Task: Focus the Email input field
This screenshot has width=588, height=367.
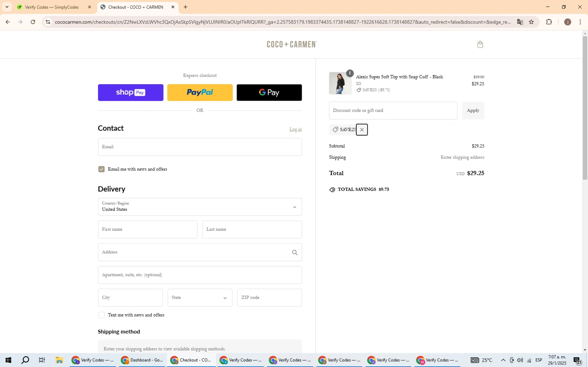Action: (x=200, y=147)
